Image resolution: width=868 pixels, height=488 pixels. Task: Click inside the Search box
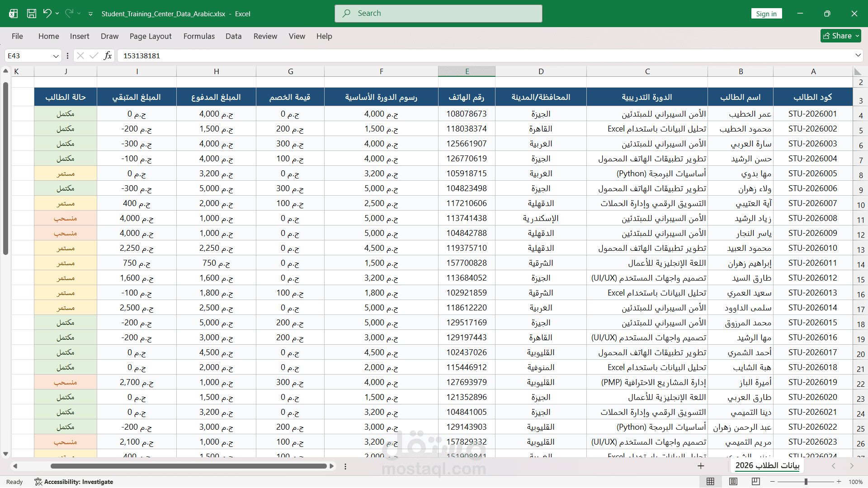coord(439,14)
